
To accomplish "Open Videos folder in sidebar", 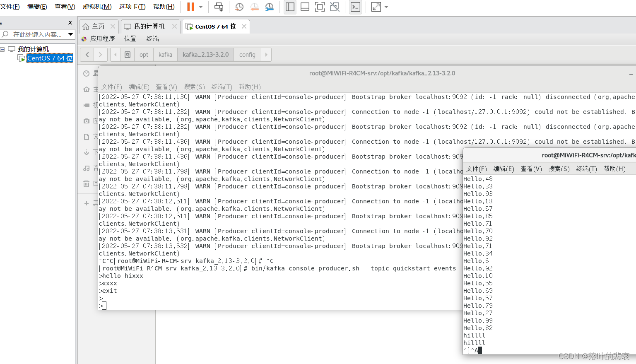I will pyautogui.click(x=87, y=105).
